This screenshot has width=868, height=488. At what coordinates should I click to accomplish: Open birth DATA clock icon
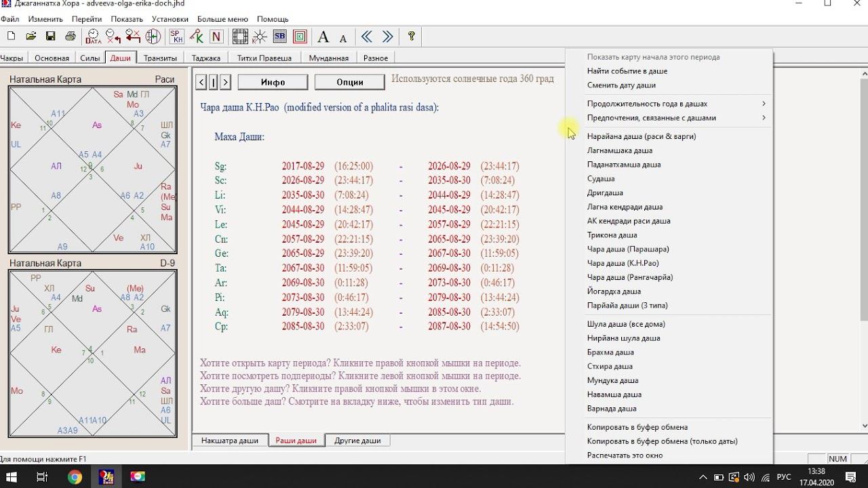coord(94,36)
